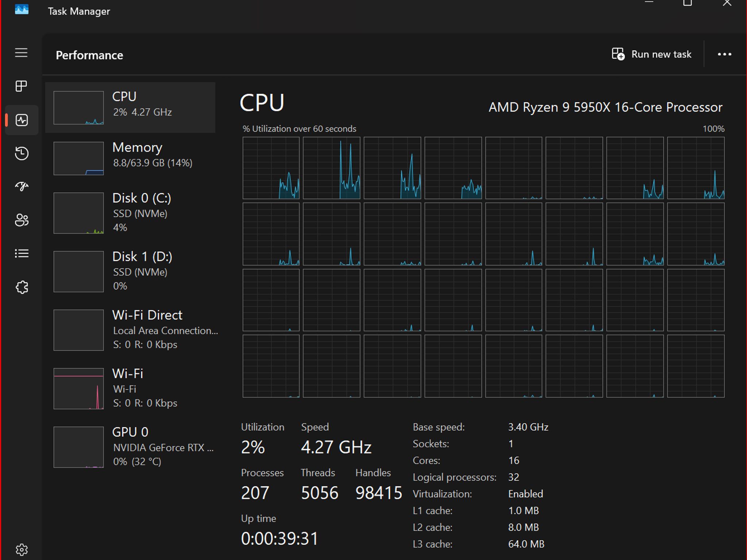This screenshot has height=560, width=747.
Task: Select the Wi-Fi adapter entry
Action: [130, 388]
